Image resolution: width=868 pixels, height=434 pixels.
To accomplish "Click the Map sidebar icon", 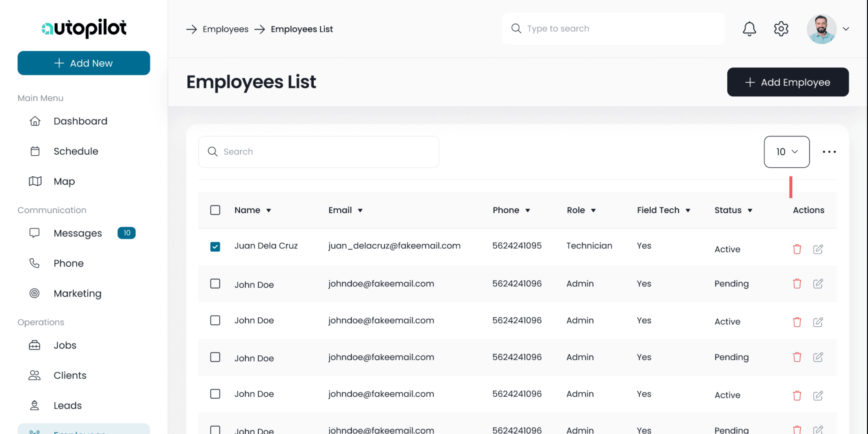I will tap(35, 181).
